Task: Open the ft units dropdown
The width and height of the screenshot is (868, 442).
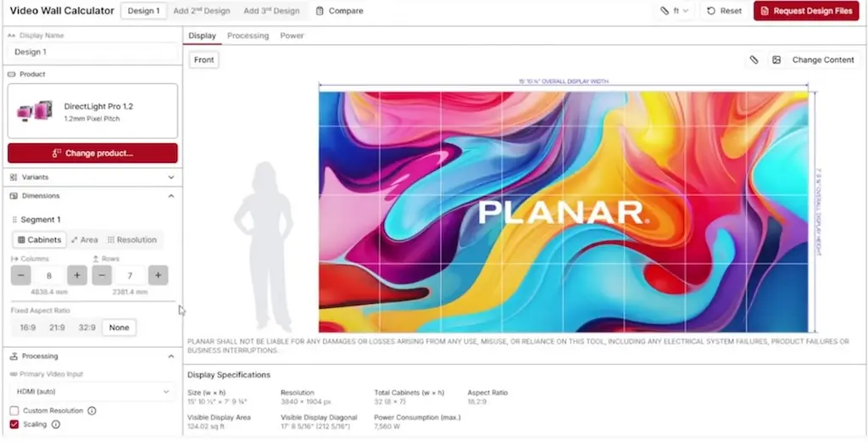Action: (x=675, y=11)
